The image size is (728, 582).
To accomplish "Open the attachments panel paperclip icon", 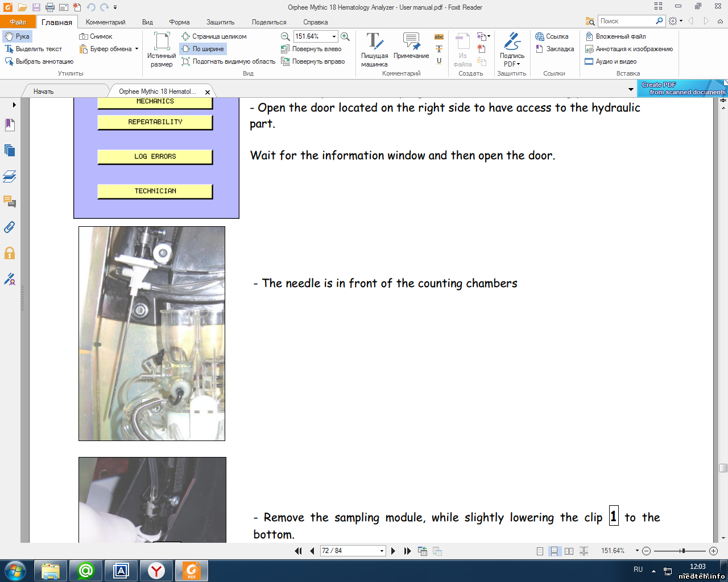I will pos(10,227).
